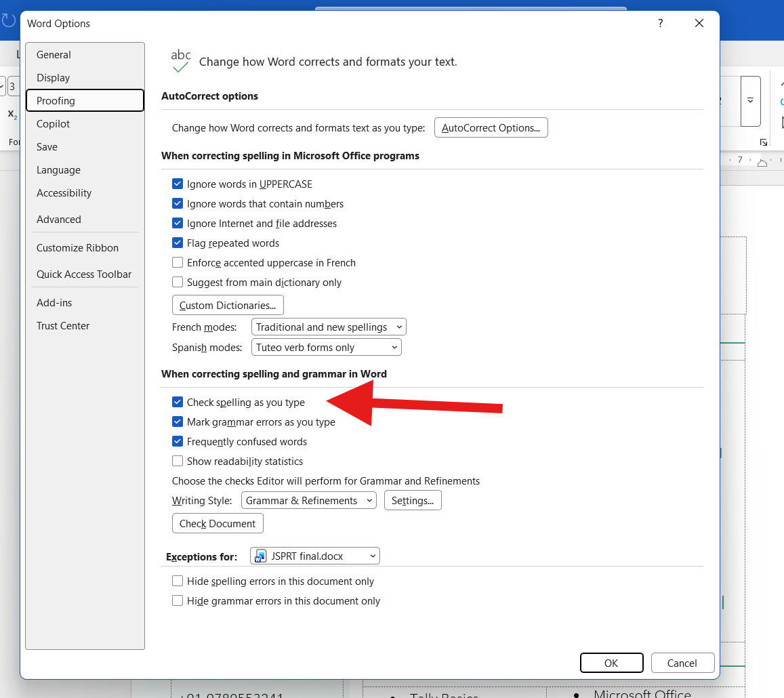Expand the styles gallery in Word ribbon

[751, 101]
